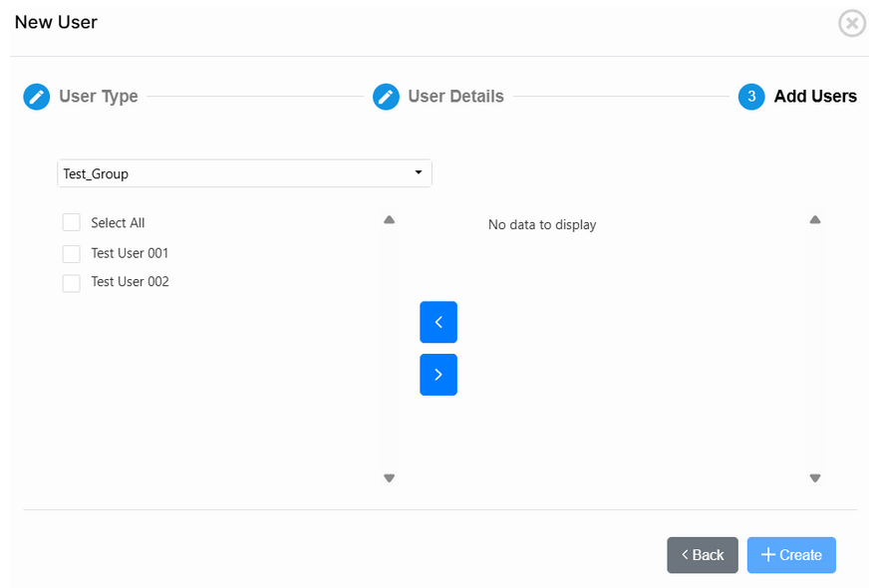Click the User Details step pencil icon

click(386, 97)
